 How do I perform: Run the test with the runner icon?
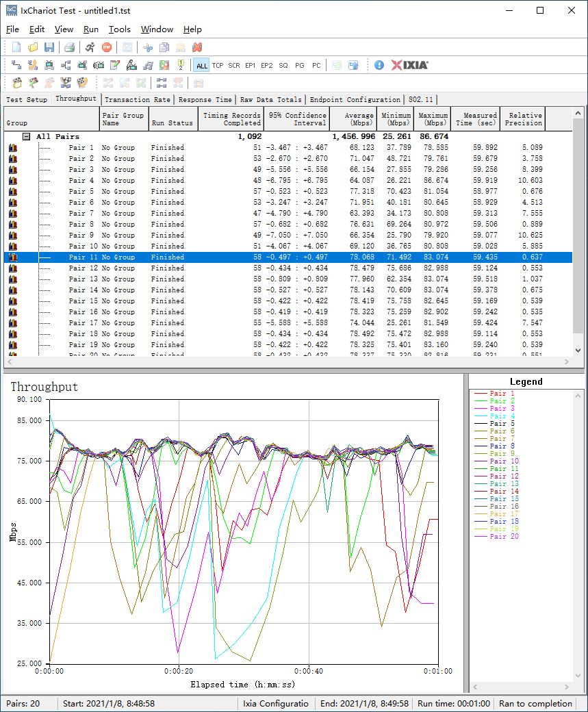tap(90, 47)
